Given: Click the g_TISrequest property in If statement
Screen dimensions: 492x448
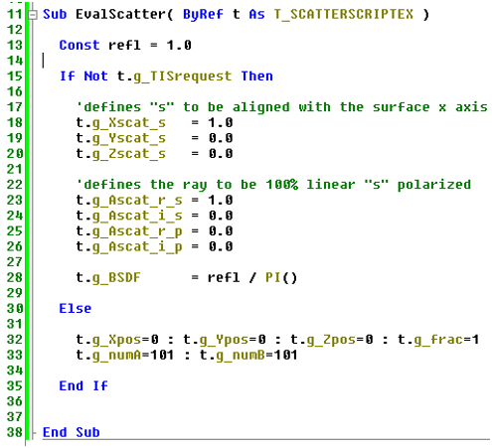Looking at the screenshot, I should [183, 76].
